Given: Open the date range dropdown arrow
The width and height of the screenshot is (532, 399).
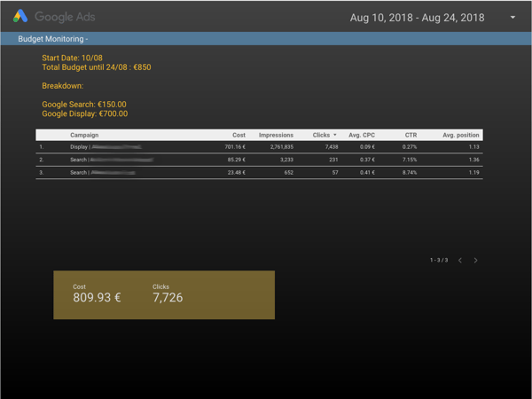Looking at the screenshot, I should tap(512, 18).
